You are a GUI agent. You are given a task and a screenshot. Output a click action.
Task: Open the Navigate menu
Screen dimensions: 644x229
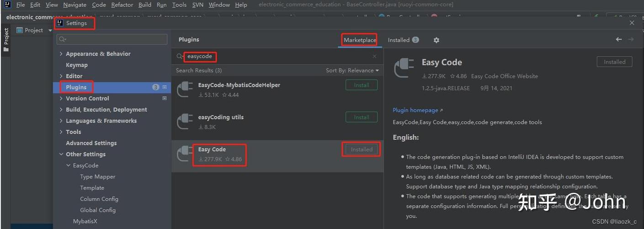click(x=75, y=5)
